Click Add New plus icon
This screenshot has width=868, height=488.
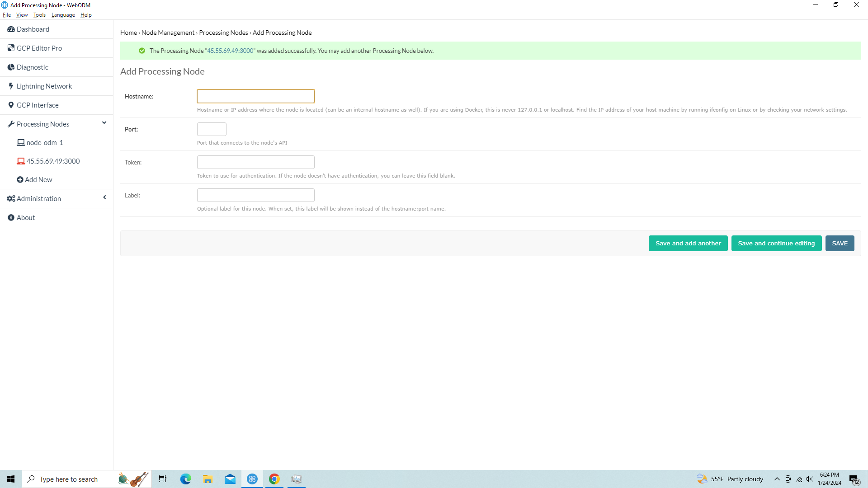(20, 180)
